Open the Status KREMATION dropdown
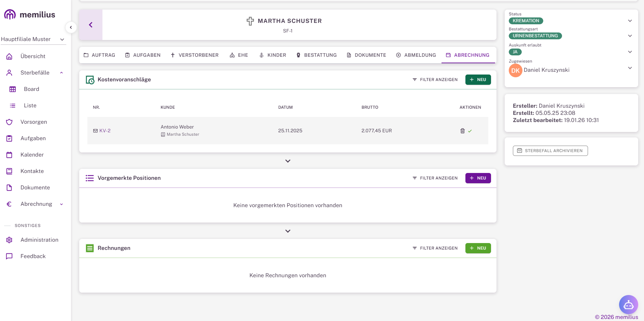This screenshot has height=321, width=644. click(x=630, y=21)
